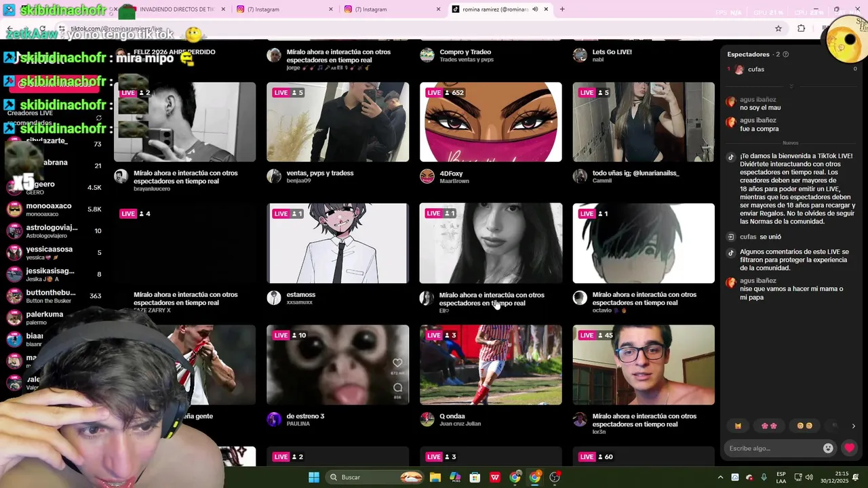This screenshot has height=488, width=868.
Task: Open the LIVE with 45 viewers thumbnail
Action: pyautogui.click(x=644, y=365)
